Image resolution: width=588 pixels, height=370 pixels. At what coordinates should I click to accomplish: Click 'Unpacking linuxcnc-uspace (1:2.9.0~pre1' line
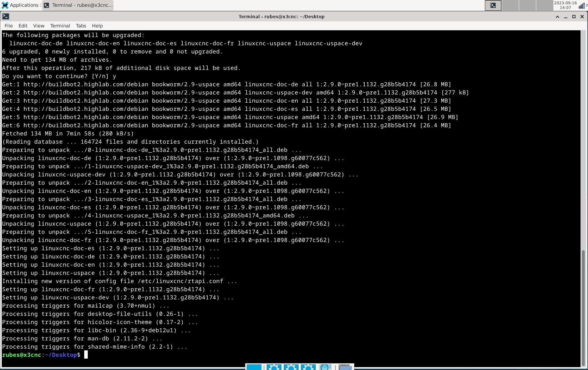173,223
